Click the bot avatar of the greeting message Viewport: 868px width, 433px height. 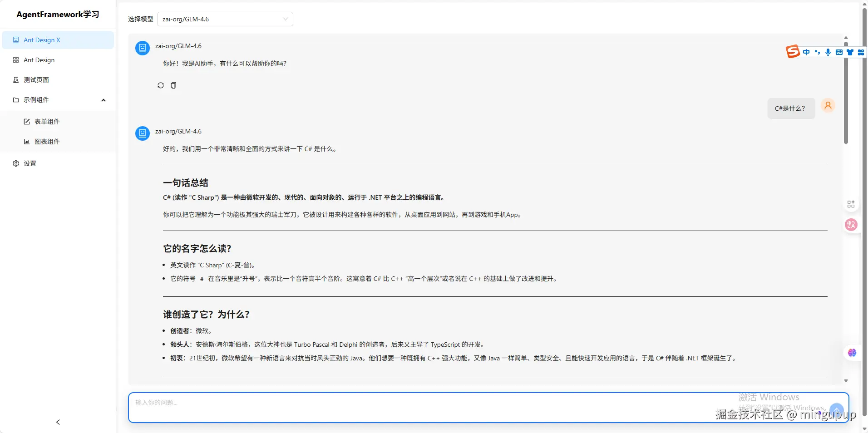click(x=143, y=48)
